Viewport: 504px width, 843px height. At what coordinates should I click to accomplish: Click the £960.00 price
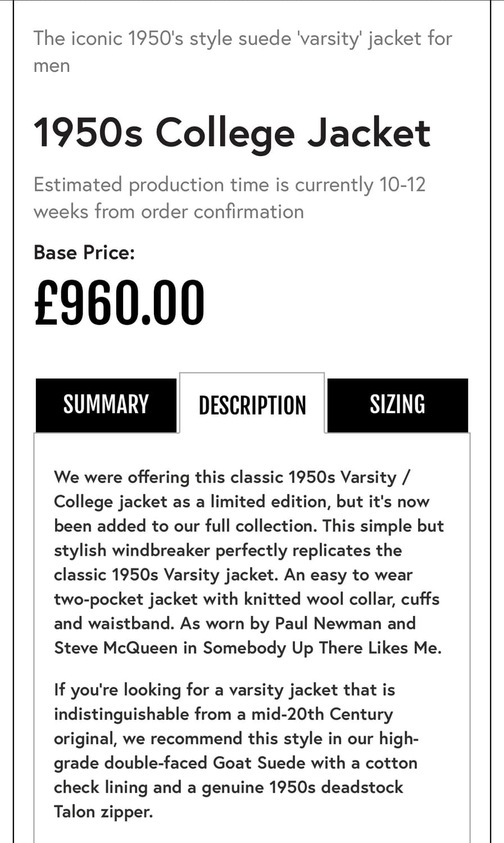pos(119,302)
